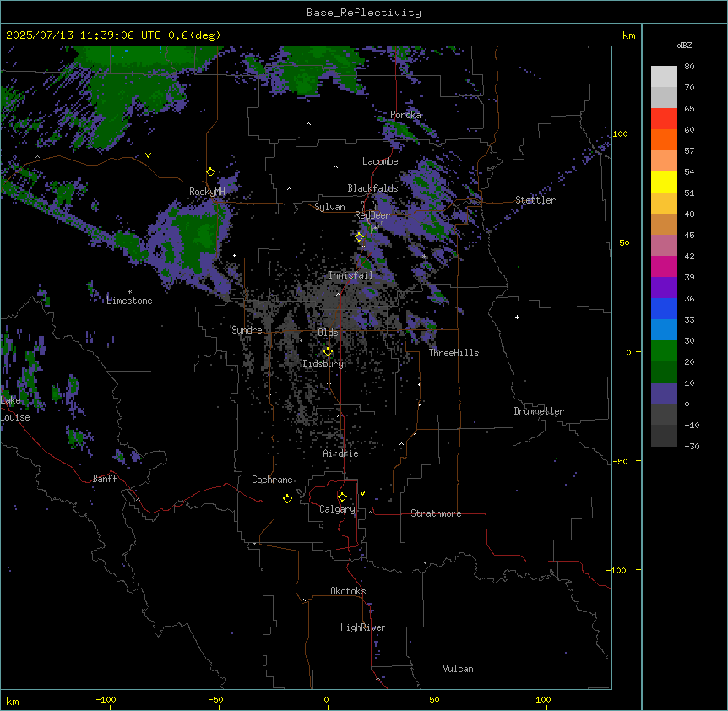The height and width of the screenshot is (711, 728).
Task: Click the -50 tick on the vertical axis
Action: click(x=620, y=461)
